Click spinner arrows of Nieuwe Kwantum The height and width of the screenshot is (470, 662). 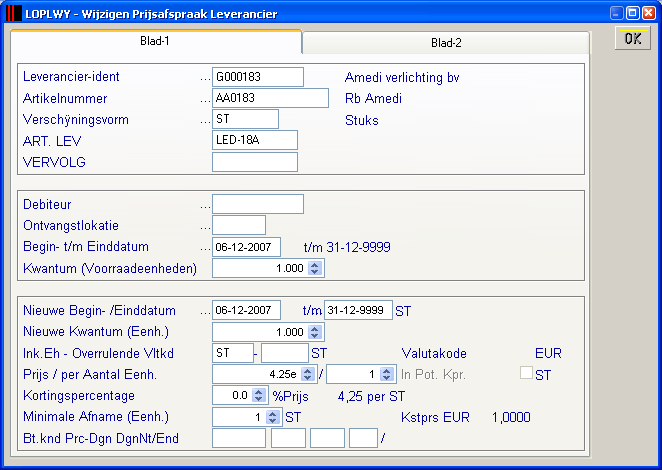click(x=315, y=332)
